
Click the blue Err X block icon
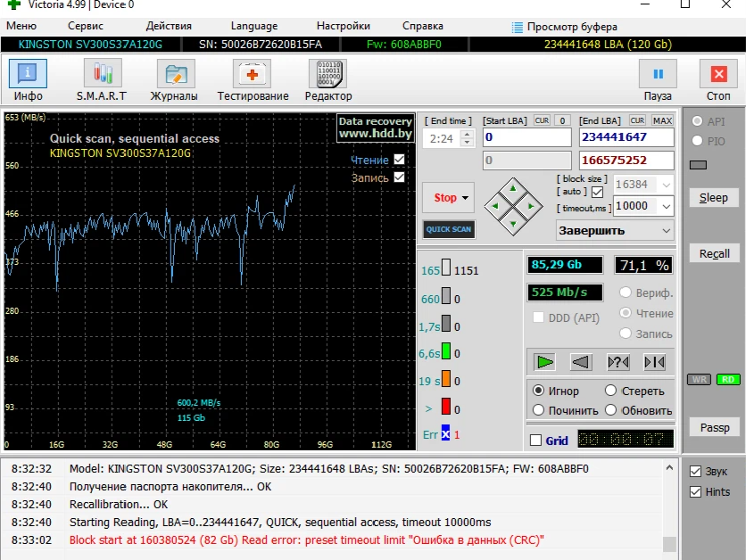pos(445,433)
